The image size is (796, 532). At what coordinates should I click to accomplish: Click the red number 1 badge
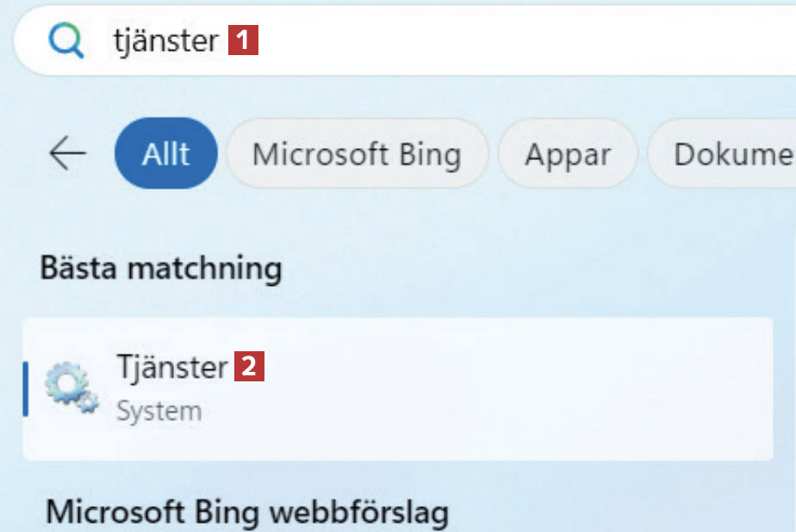(243, 40)
